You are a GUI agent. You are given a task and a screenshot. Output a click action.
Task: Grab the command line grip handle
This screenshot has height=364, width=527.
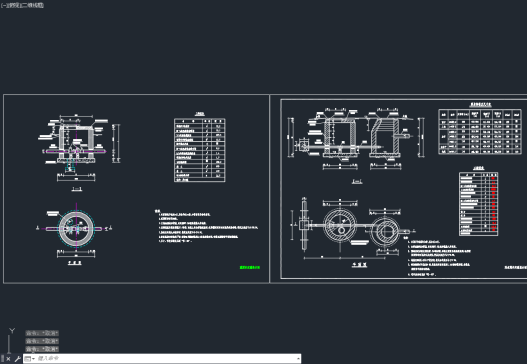(2, 359)
